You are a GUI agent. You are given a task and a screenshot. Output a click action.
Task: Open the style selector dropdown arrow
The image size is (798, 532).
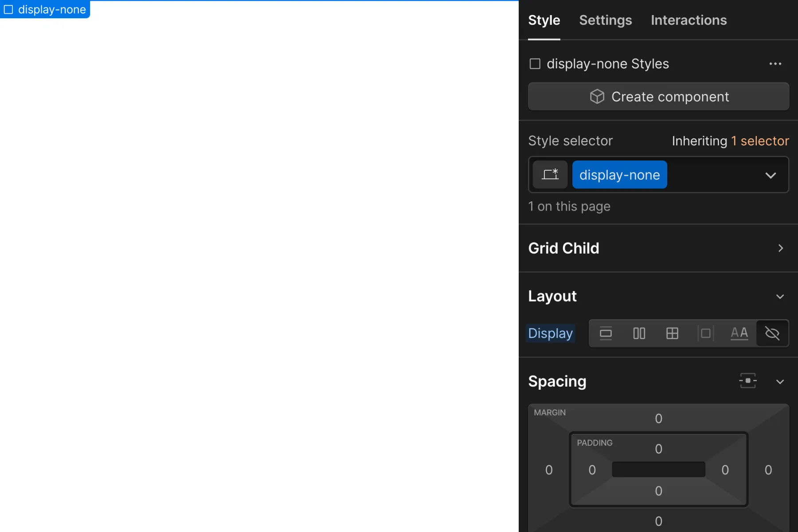pyautogui.click(x=771, y=175)
